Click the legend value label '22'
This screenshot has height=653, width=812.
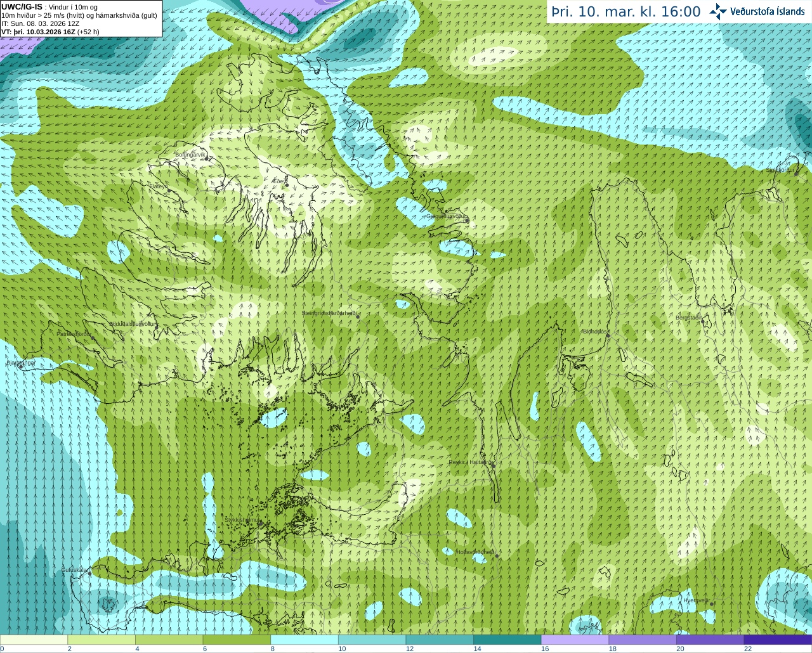pyautogui.click(x=748, y=649)
